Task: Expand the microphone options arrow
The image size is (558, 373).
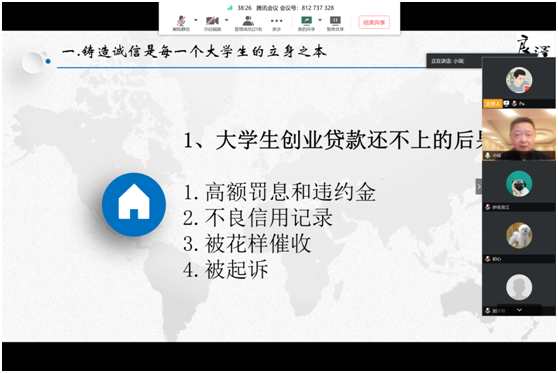Action: pyautogui.click(x=196, y=20)
